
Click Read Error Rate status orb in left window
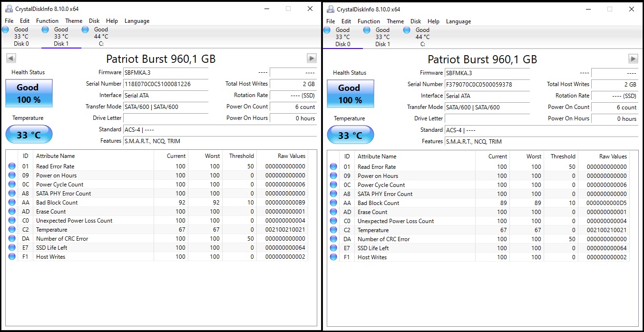click(12, 166)
